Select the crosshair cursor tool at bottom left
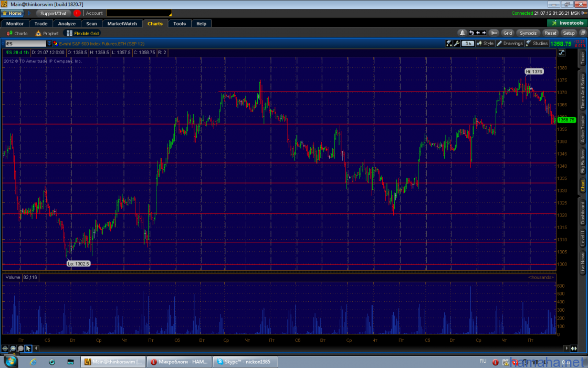This screenshot has width=588, height=368. click(5, 349)
